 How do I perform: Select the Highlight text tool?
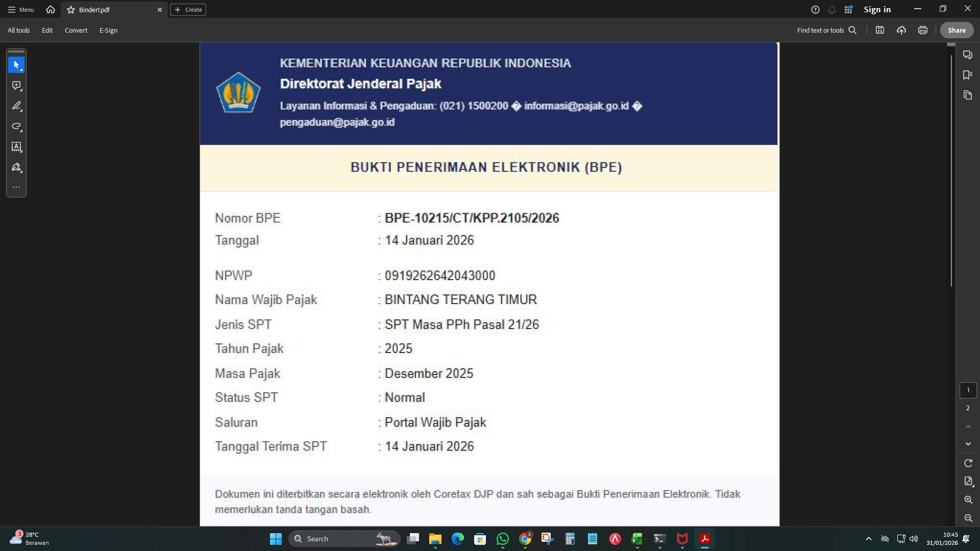(16, 106)
